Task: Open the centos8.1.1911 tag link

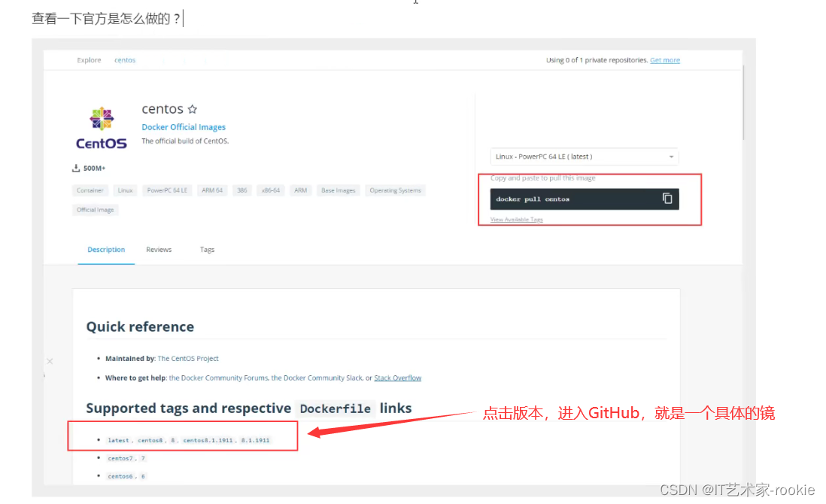Action: click(x=208, y=440)
